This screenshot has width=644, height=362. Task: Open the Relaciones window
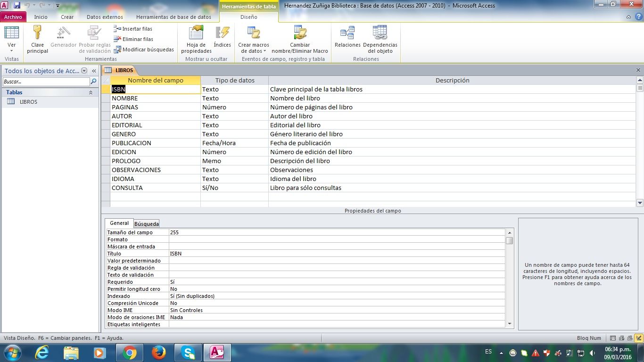pyautogui.click(x=347, y=33)
